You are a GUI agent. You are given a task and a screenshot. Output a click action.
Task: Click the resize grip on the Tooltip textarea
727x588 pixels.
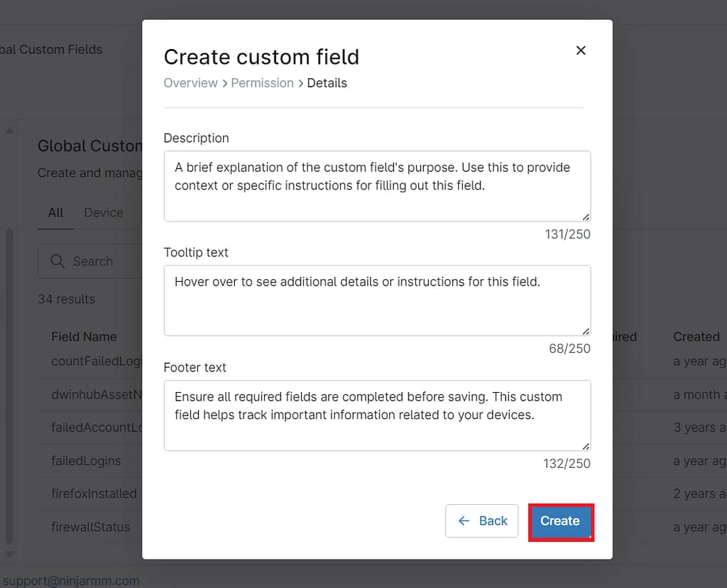tap(586, 331)
